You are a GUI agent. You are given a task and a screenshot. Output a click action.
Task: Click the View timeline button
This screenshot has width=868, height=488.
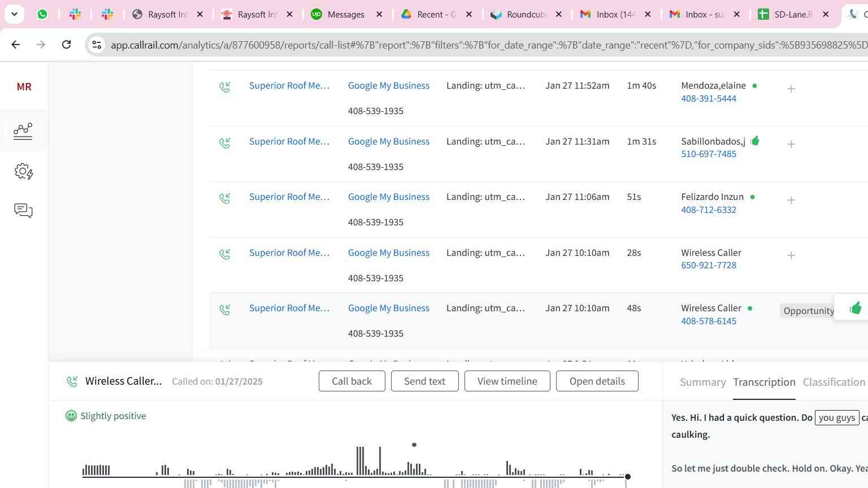507,381
